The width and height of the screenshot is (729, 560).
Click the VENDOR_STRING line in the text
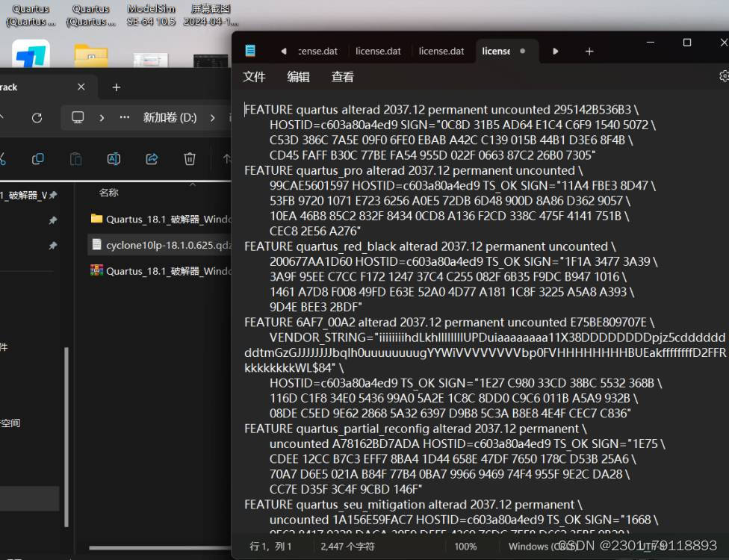497,337
